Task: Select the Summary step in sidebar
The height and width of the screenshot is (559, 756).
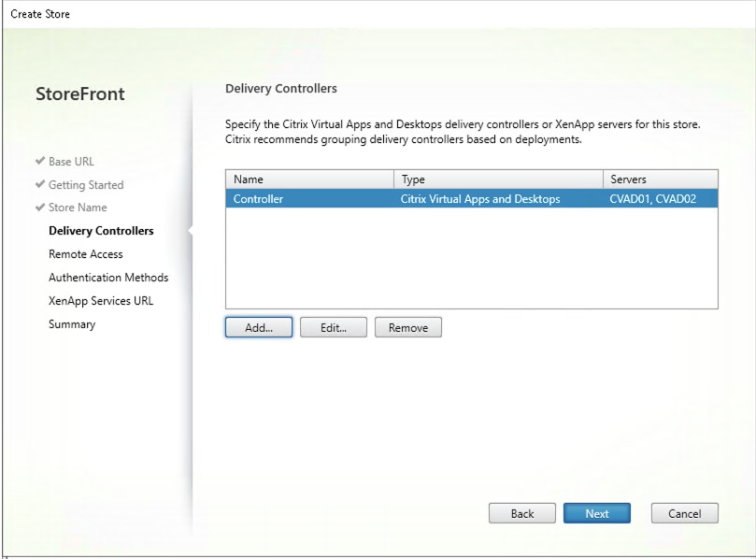Action: click(73, 323)
